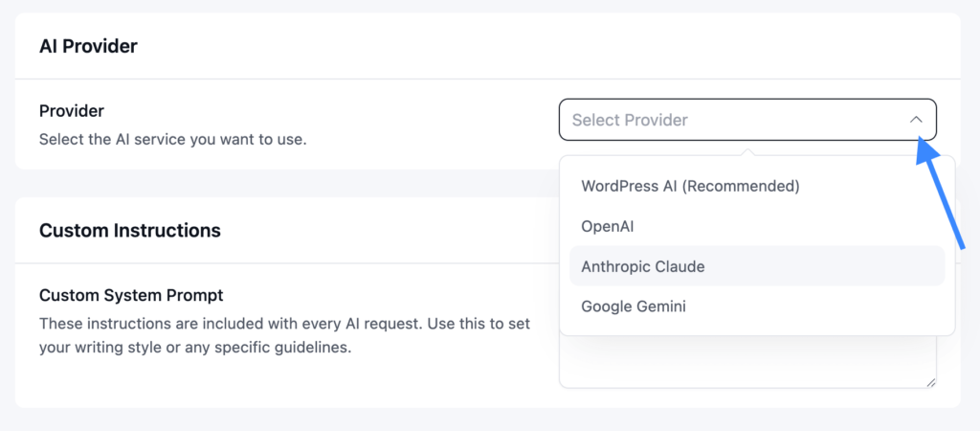
Task: Open the Select Provider dropdown
Action: (x=747, y=120)
